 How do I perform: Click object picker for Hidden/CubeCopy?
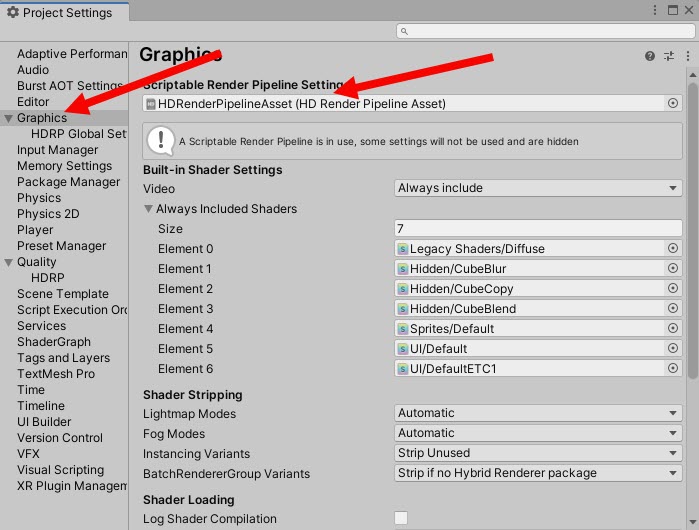(673, 288)
